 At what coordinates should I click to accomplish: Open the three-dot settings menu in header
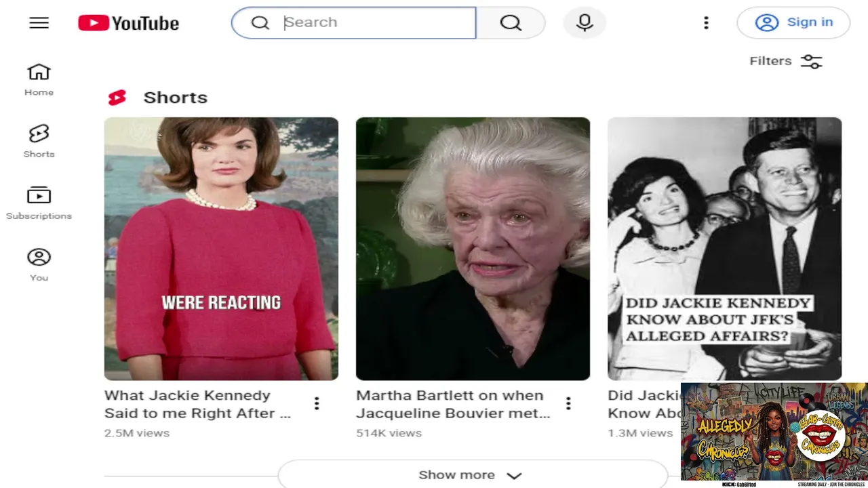click(x=706, y=23)
